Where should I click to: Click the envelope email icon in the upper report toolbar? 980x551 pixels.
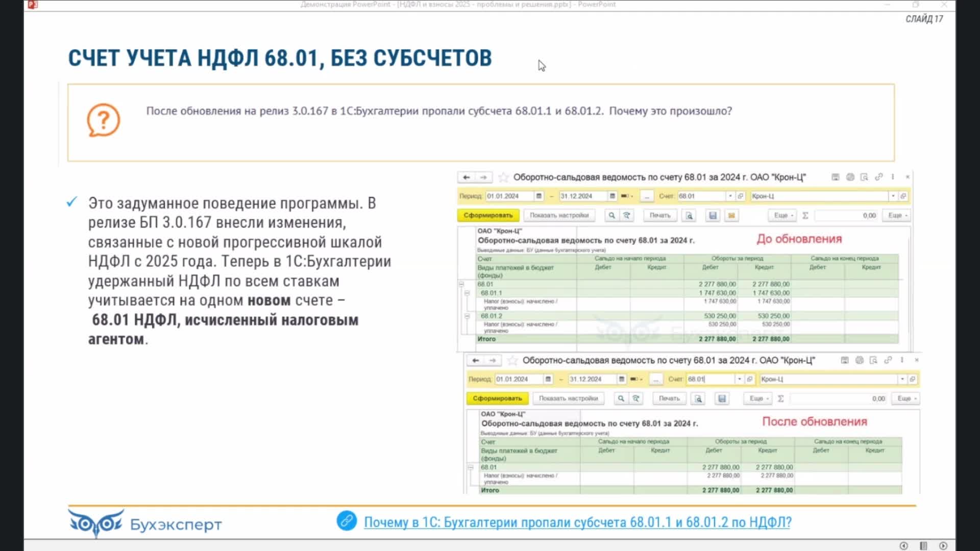(x=731, y=215)
